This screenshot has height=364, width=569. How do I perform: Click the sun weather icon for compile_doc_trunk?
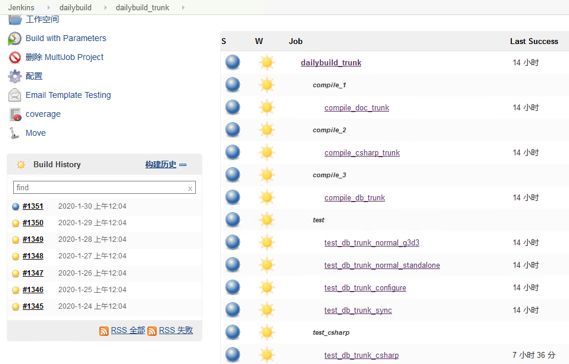pos(267,107)
